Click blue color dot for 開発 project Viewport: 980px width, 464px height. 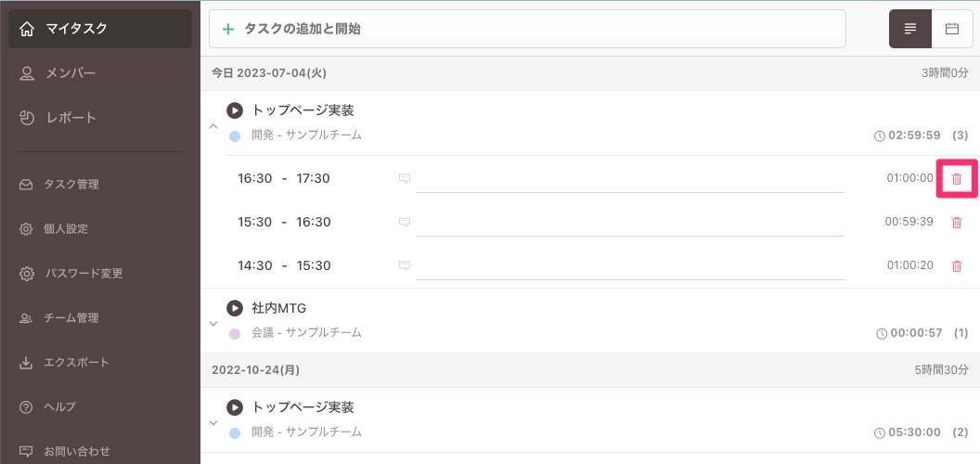click(x=235, y=135)
